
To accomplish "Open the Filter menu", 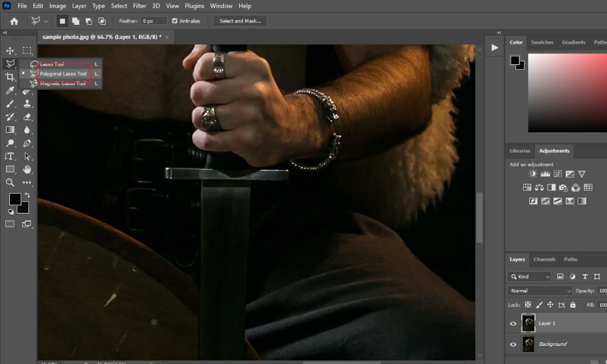I will coord(140,6).
